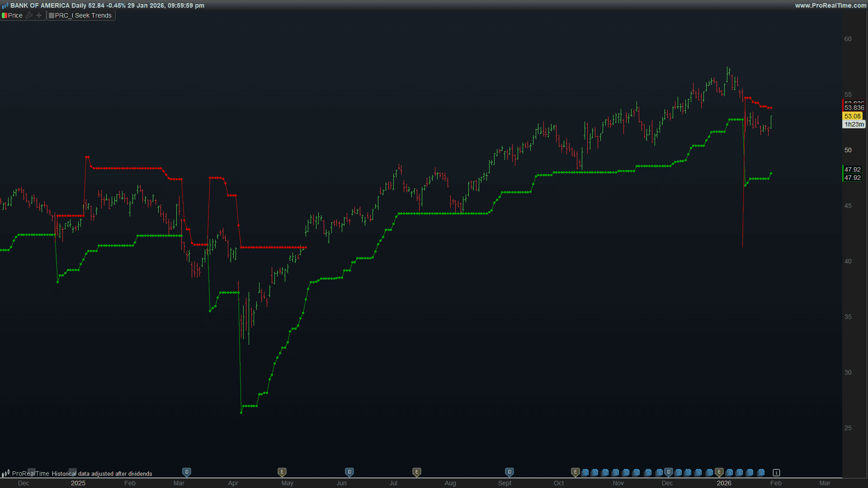This screenshot has width=868, height=488.
Task: Click the ProRealTime logo text at bottom left
Action: tap(30, 474)
